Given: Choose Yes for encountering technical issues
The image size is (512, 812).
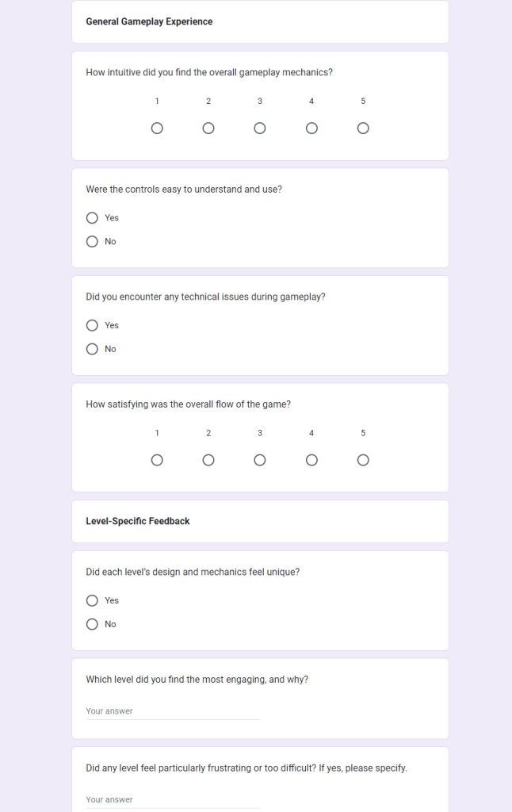Looking at the screenshot, I should pos(92,325).
